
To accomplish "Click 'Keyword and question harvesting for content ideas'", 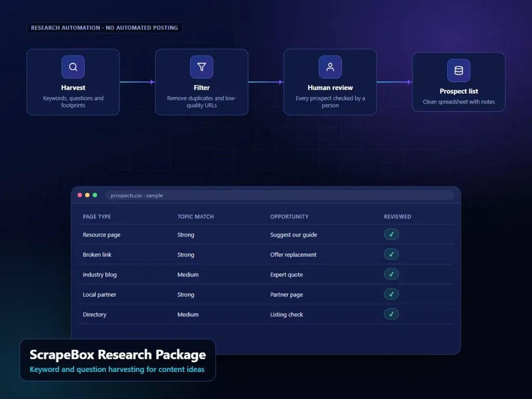I will tap(117, 369).
